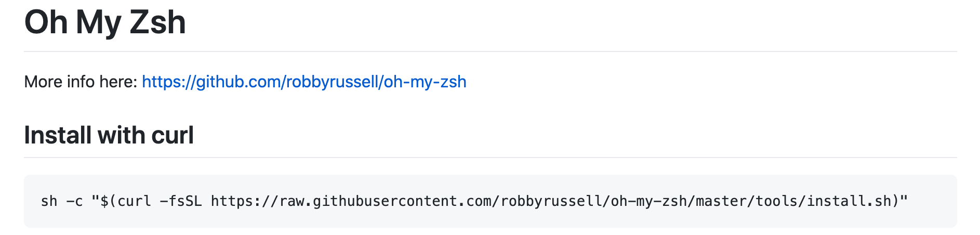Image resolution: width=980 pixels, height=235 pixels.
Task: Click the "oh-my-zsh" part of the blue link
Action: coord(425,82)
